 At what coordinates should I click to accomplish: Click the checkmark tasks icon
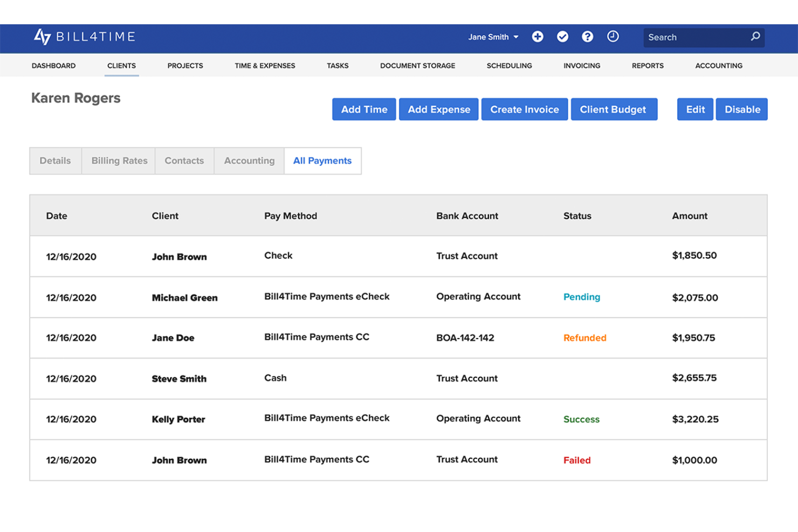pos(562,37)
